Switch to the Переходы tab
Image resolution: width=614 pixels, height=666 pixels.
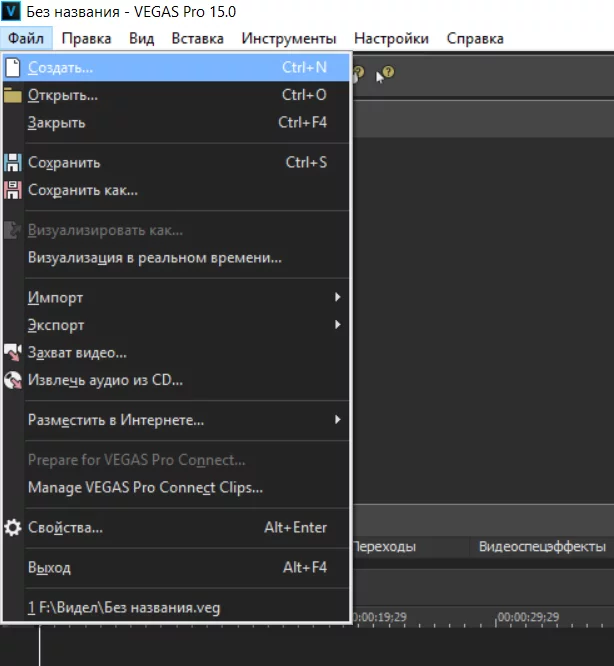[x=385, y=547]
